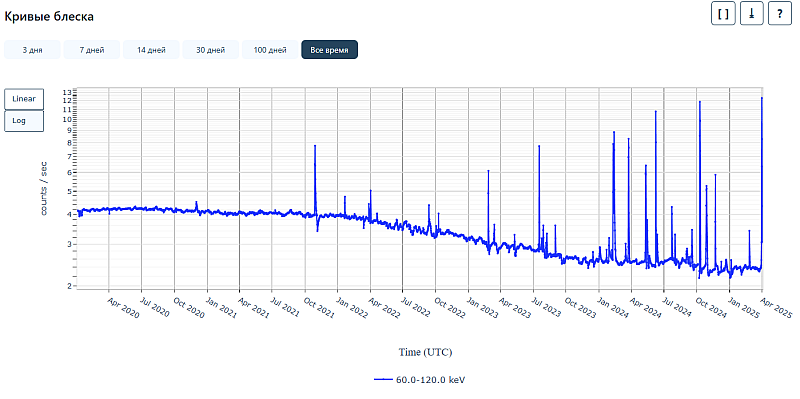Choose the '30 дней' range
Screen dimensions: 800x399
point(211,50)
